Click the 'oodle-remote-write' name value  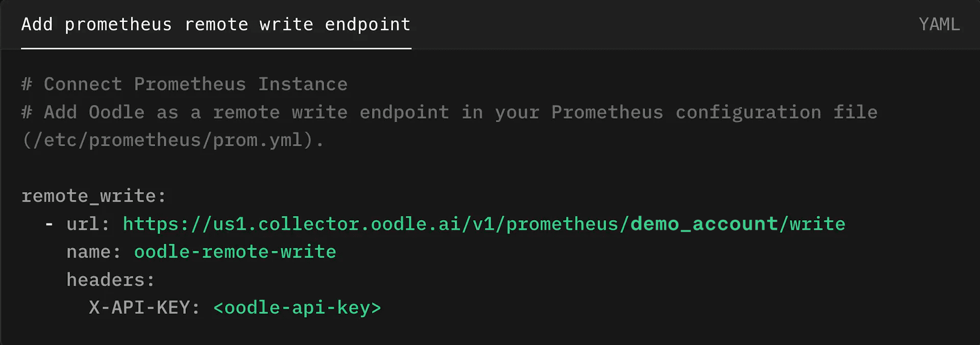(x=235, y=252)
